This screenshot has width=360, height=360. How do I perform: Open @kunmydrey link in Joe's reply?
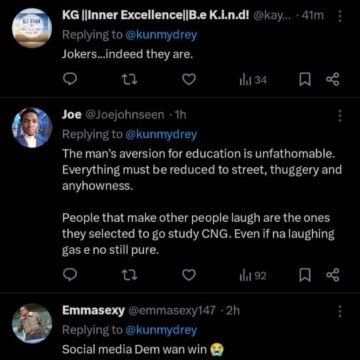click(161, 134)
